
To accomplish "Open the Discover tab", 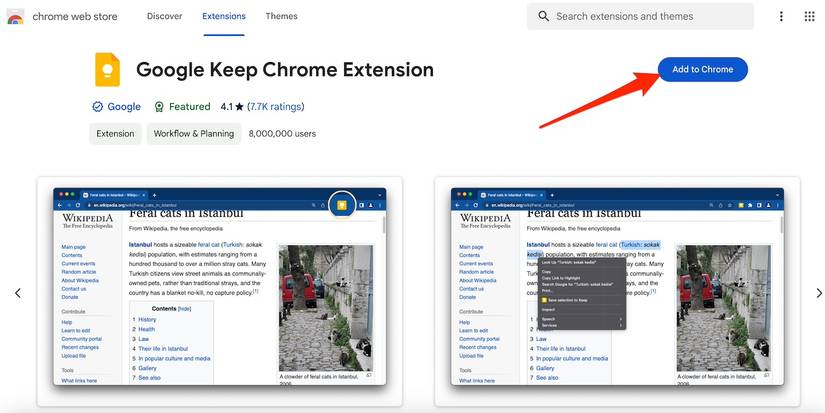I will [164, 16].
